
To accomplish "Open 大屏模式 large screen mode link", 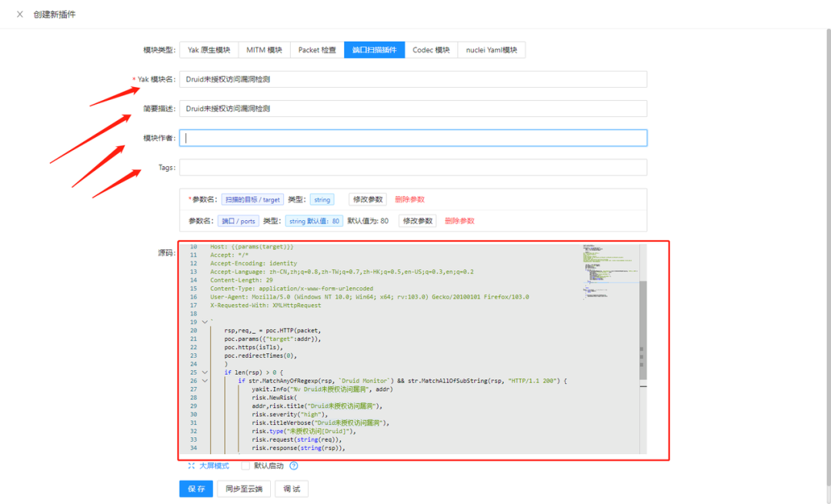I will (x=214, y=466).
